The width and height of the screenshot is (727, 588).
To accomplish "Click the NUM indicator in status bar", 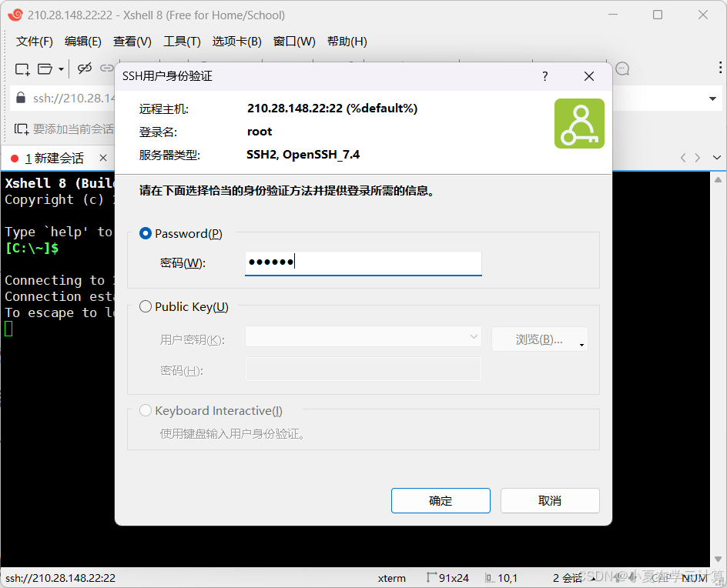I will coord(694,578).
